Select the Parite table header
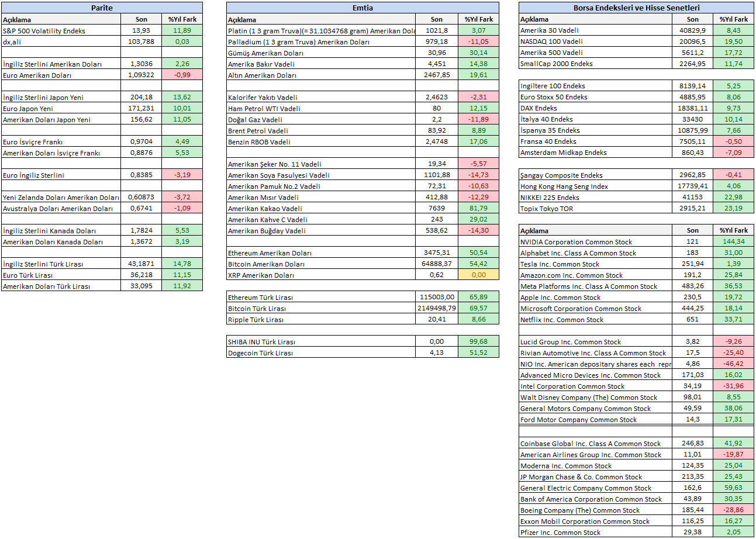756x539 pixels. point(102,8)
